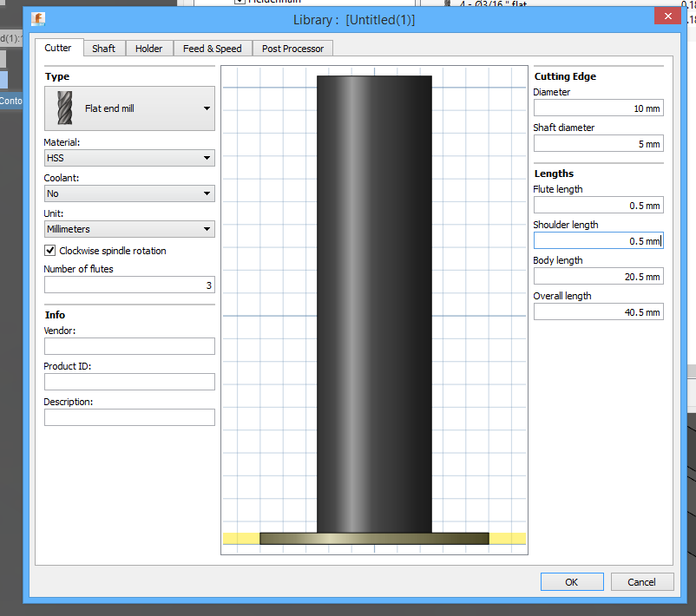Image resolution: width=696 pixels, height=616 pixels.
Task: Switch to the Shaft tab
Action: click(x=103, y=48)
